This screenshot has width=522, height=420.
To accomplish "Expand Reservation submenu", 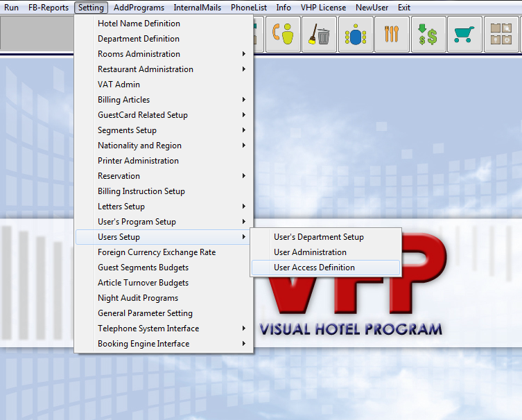I will click(x=163, y=176).
